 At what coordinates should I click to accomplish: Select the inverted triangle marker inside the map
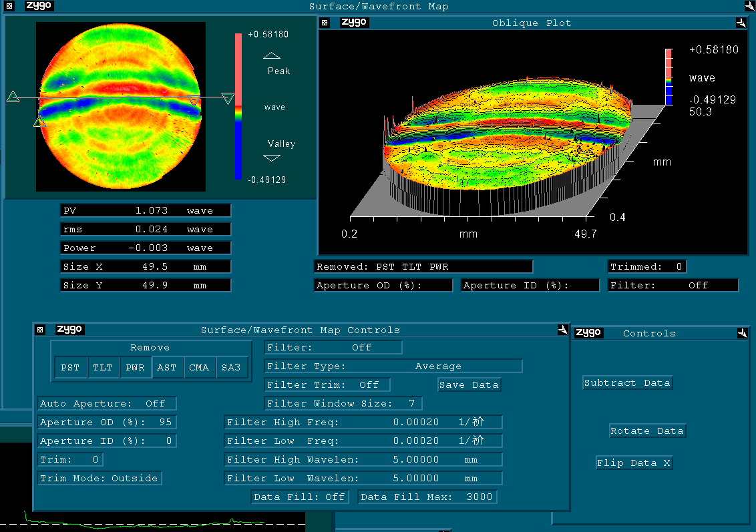pyautogui.click(x=193, y=101)
